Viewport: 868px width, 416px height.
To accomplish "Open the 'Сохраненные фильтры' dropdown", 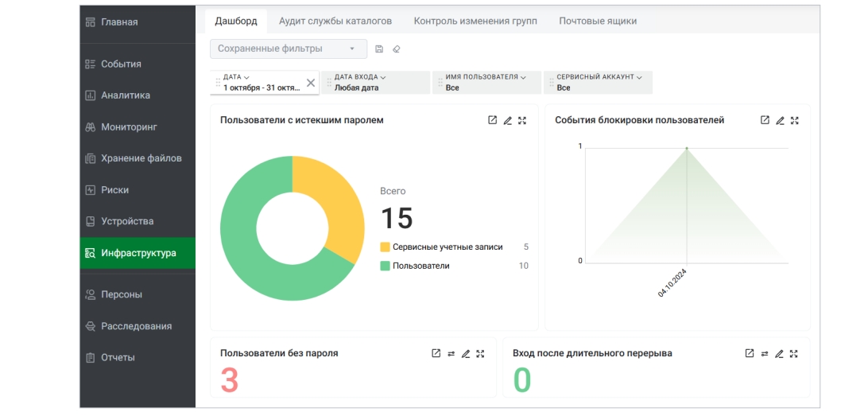I will (289, 49).
